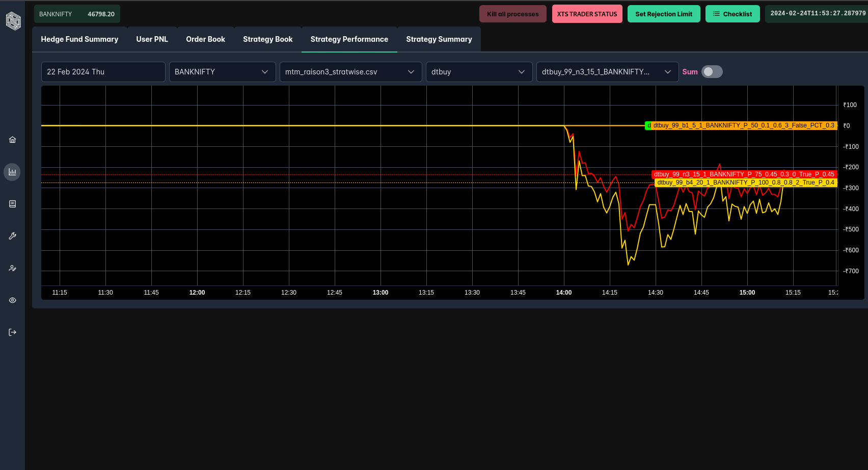Click the ₹100 price axis label
868x470 pixels.
tap(850, 105)
